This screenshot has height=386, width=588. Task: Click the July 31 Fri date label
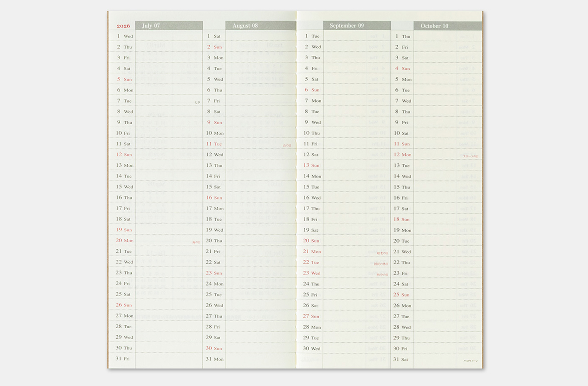123,359
